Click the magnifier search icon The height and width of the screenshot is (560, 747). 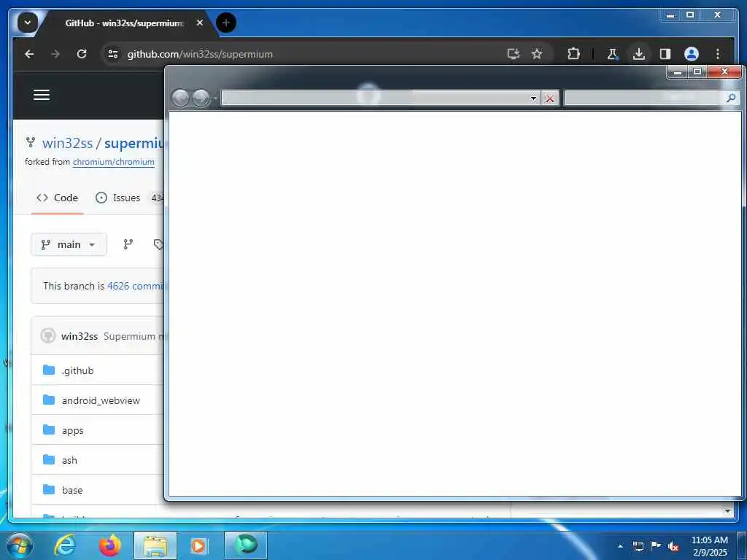click(x=731, y=98)
